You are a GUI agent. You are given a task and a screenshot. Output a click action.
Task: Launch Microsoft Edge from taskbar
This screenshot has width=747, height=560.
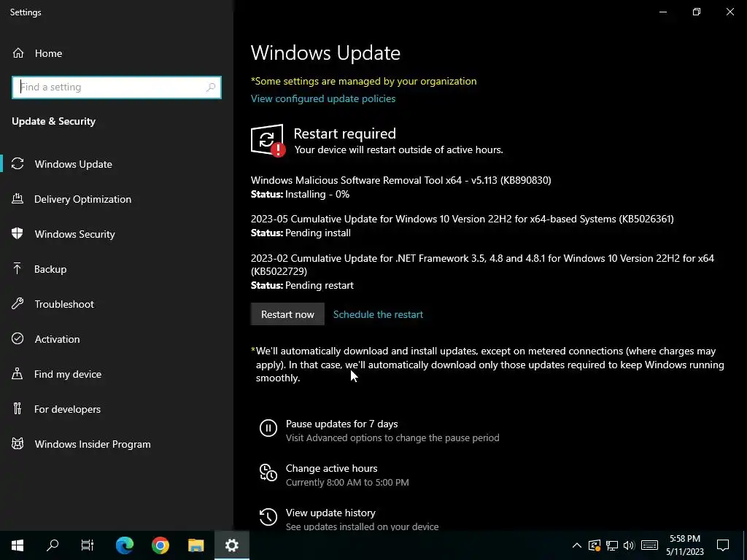tap(125, 545)
